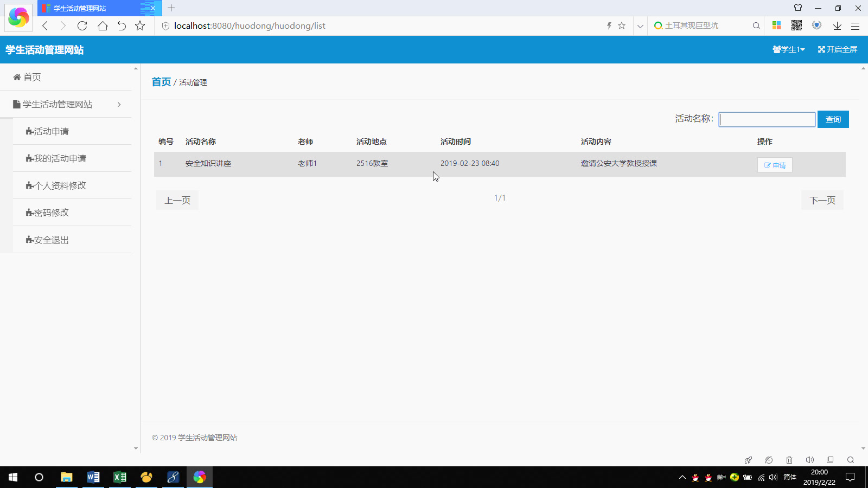This screenshot has width=868, height=488.
Task: Show hidden tray icons chevron
Action: tap(682, 477)
